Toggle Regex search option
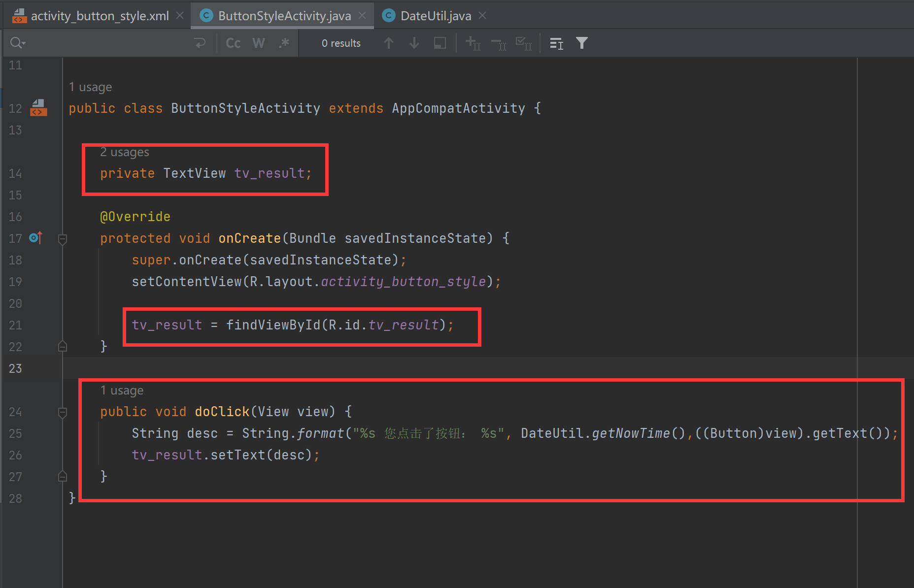The width and height of the screenshot is (914, 588). click(x=284, y=43)
